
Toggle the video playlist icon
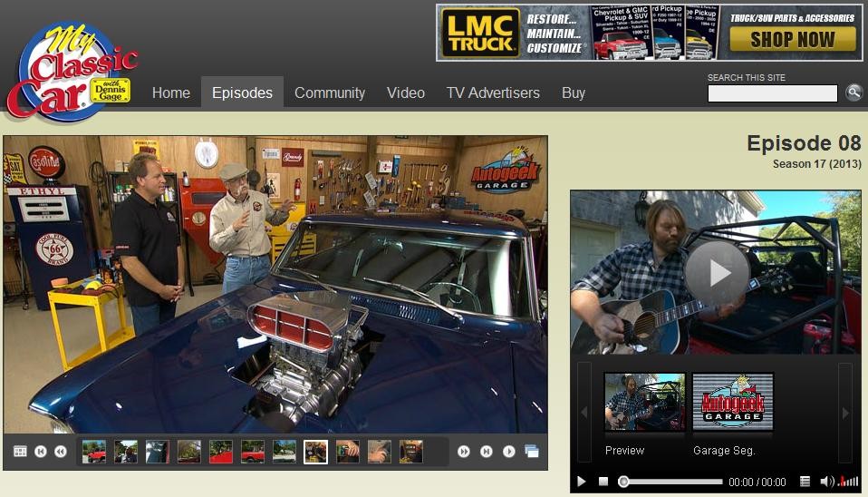[x=805, y=482]
